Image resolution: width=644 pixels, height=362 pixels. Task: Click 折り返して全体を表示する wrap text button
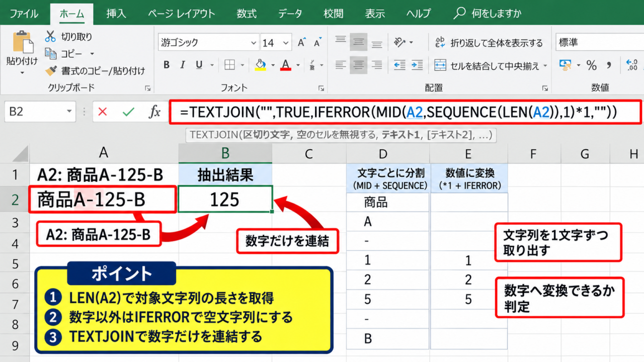click(489, 43)
